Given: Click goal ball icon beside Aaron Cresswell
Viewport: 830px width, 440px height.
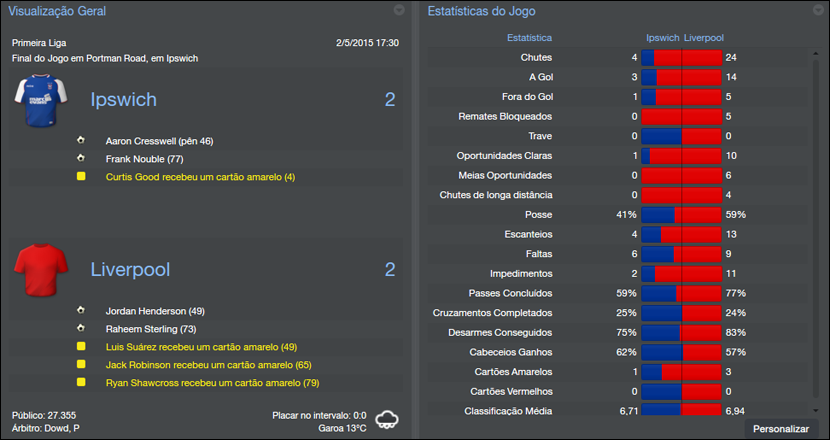Looking at the screenshot, I should tap(81, 141).
